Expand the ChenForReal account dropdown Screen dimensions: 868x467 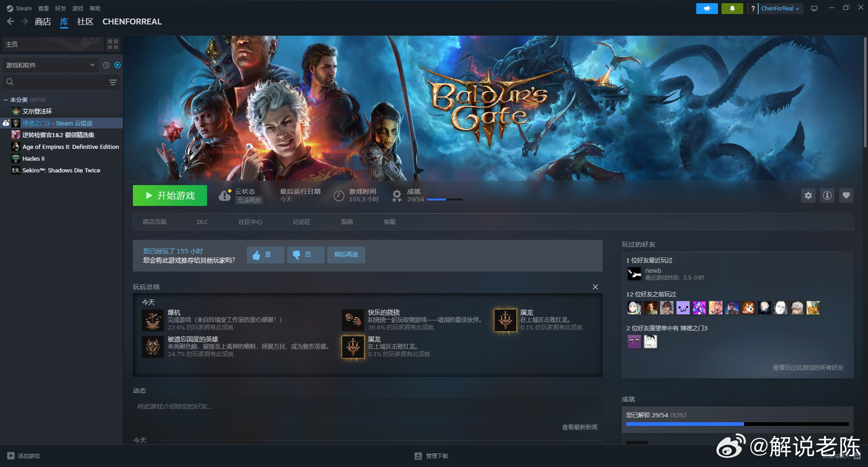coord(780,9)
